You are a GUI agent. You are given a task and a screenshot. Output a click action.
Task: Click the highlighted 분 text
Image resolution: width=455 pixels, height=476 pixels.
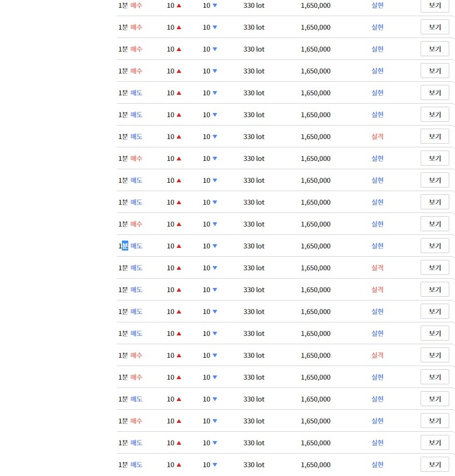(x=125, y=246)
